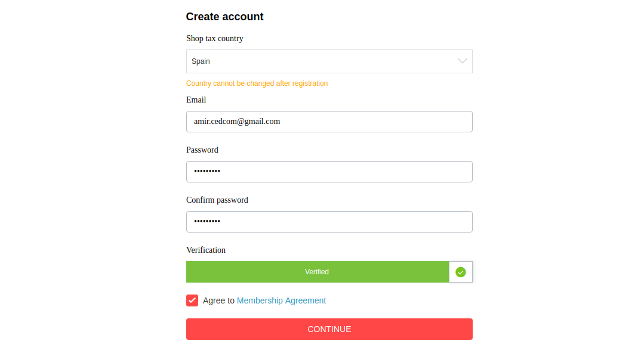
Task: Click the Create account heading
Action: [224, 17]
